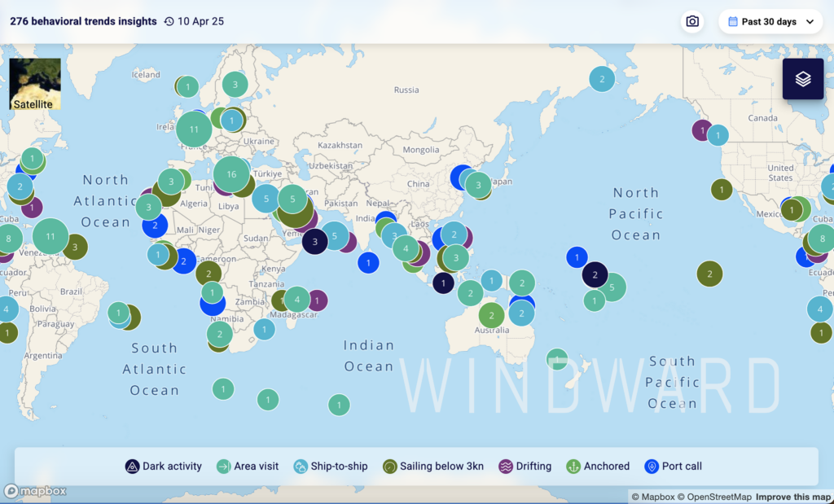Open the map layers panel button
This screenshot has width=834, height=504.
(802, 79)
